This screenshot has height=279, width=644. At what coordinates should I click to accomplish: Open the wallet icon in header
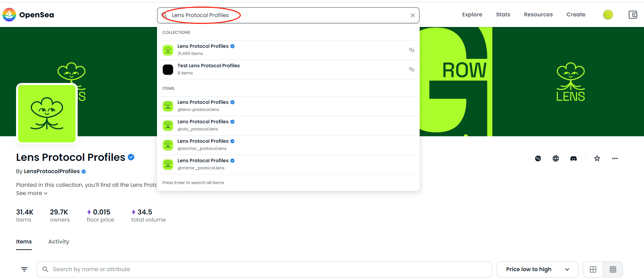tap(632, 15)
